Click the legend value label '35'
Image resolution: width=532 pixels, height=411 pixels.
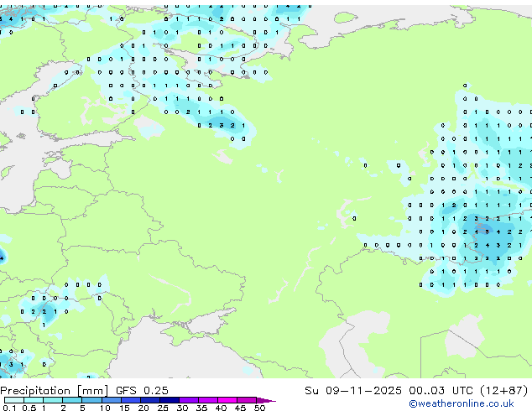(x=201, y=408)
